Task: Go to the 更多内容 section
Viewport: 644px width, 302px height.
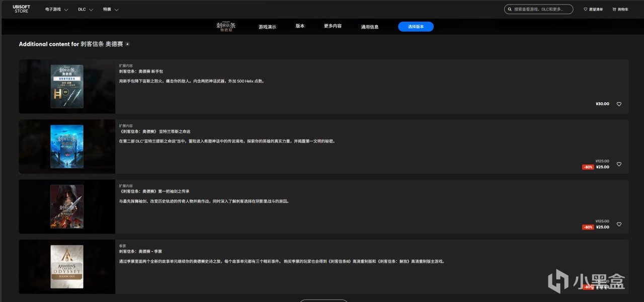Action: [333, 26]
